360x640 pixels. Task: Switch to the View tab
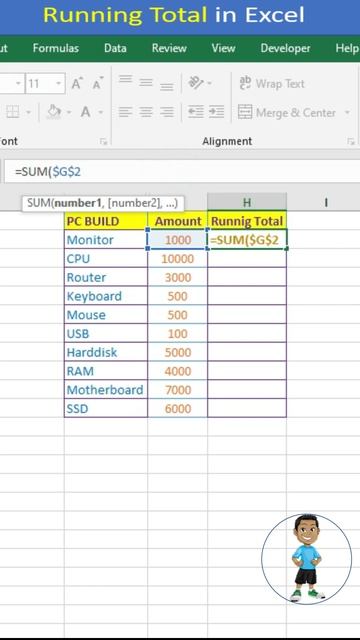click(x=223, y=48)
